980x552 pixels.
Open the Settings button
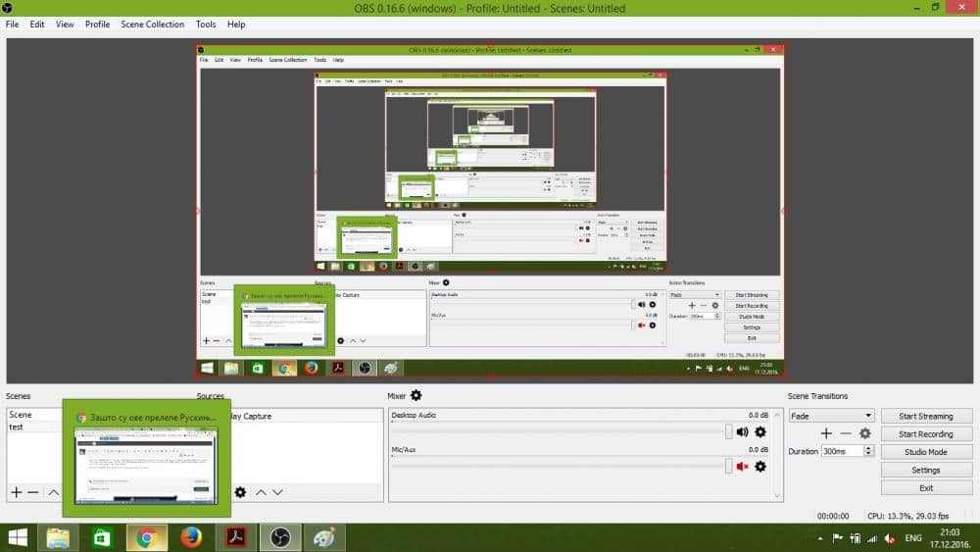tap(926, 470)
